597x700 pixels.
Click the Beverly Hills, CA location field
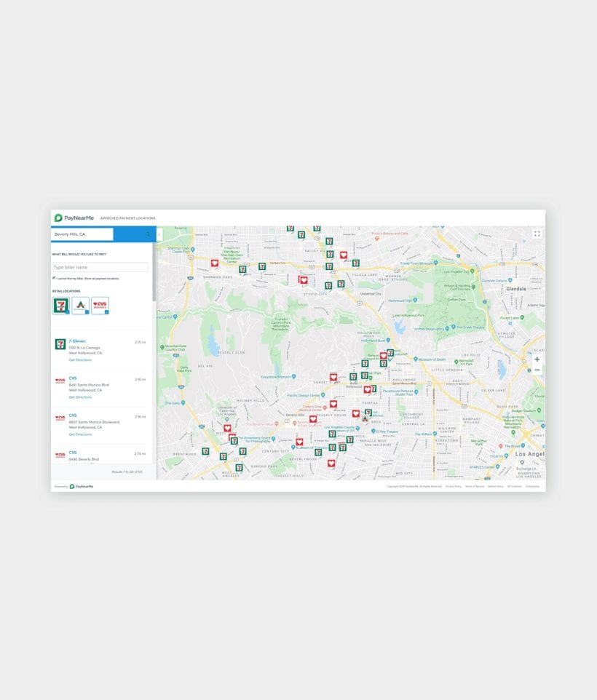[x=82, y=234]
